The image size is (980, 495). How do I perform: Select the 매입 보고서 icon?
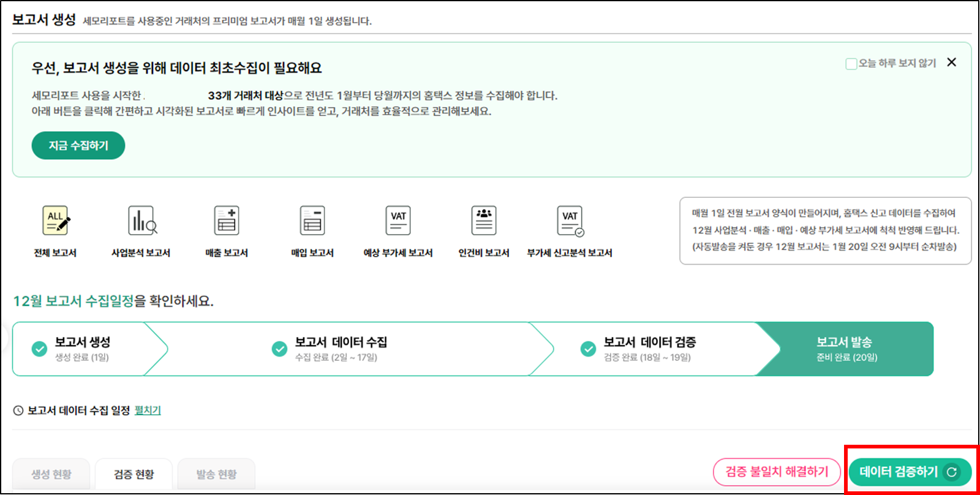click(x=312, y=221)
